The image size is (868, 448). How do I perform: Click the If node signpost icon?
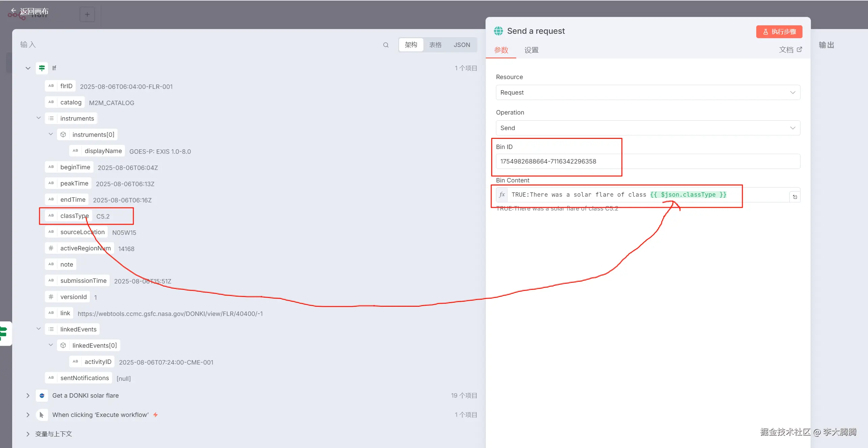click(x=42, y=68)
